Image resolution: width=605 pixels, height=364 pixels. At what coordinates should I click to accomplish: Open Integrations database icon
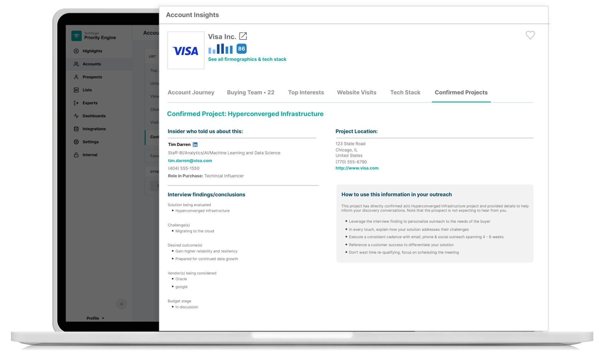coord(76,129)
